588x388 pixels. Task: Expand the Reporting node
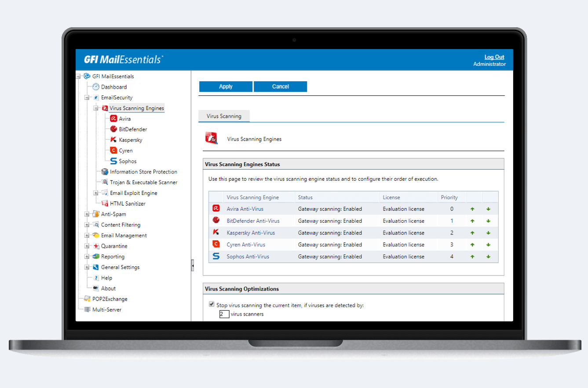click(88, 257)
